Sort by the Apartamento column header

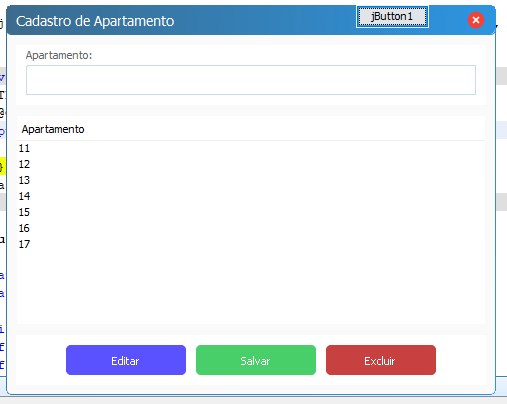pos(251,129)
